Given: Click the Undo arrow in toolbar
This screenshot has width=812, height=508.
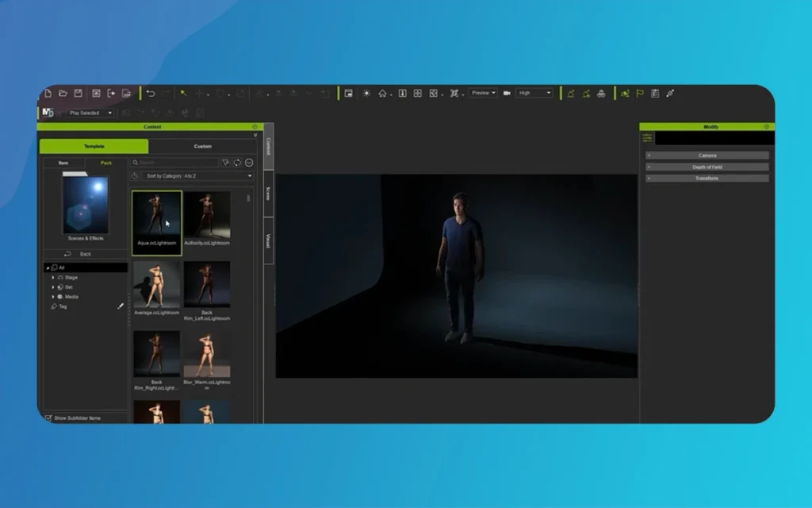Looking at the screenshot, I should [x=151, y=94].
